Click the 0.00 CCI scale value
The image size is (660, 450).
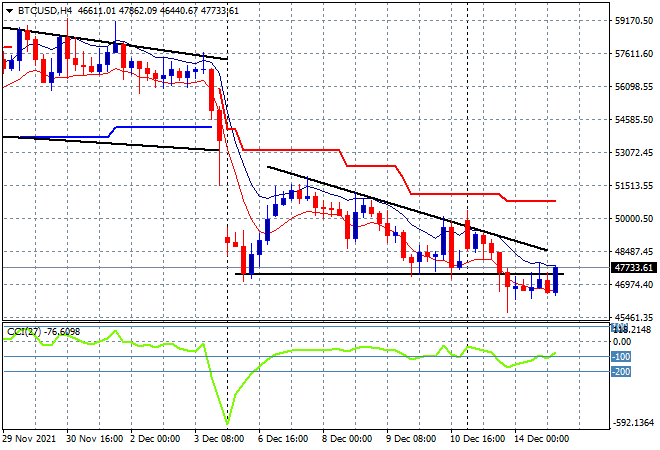coord(622,342)
